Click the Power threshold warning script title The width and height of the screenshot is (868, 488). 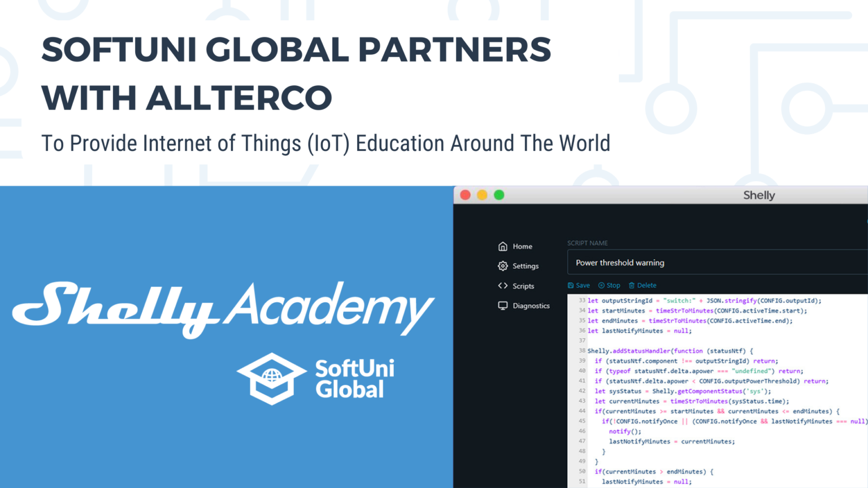620,262
